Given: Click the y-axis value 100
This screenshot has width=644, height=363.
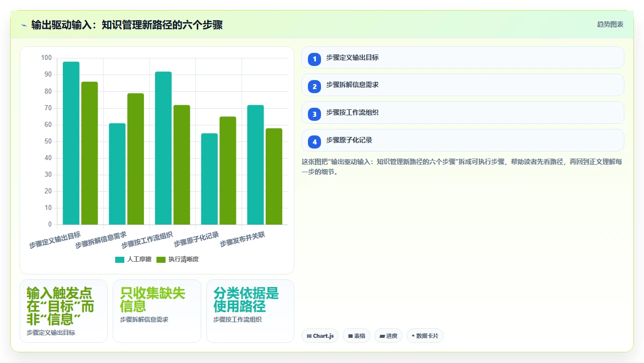Looking at the screenshot, I should click(46, 58).
